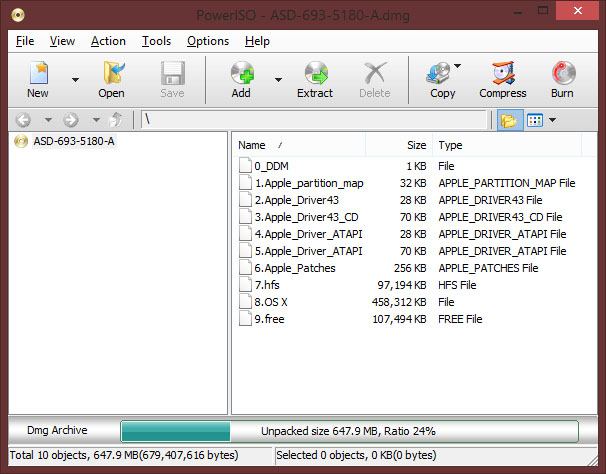The width and height of the screenshot is (606, 474).
Task: Click the Back navigation arrow
Action: 23,120
